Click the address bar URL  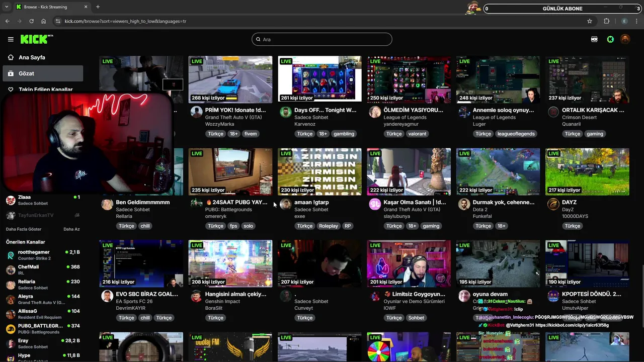(x=125, y=21)
